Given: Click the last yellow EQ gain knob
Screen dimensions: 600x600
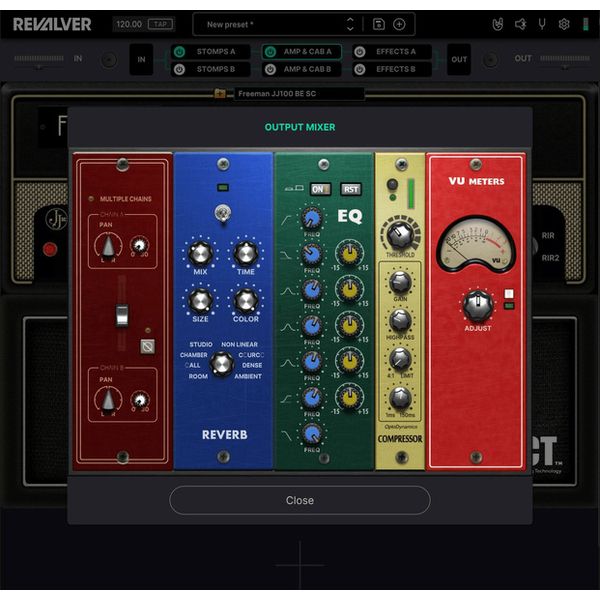Looking at the screenshot, I should 349,397.
